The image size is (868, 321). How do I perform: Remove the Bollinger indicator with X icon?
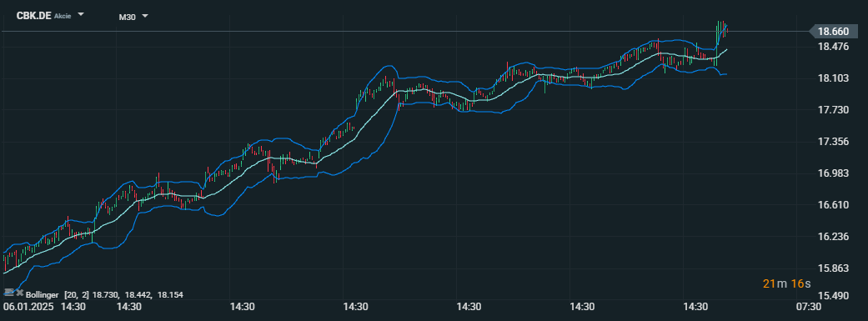[19, 293]
